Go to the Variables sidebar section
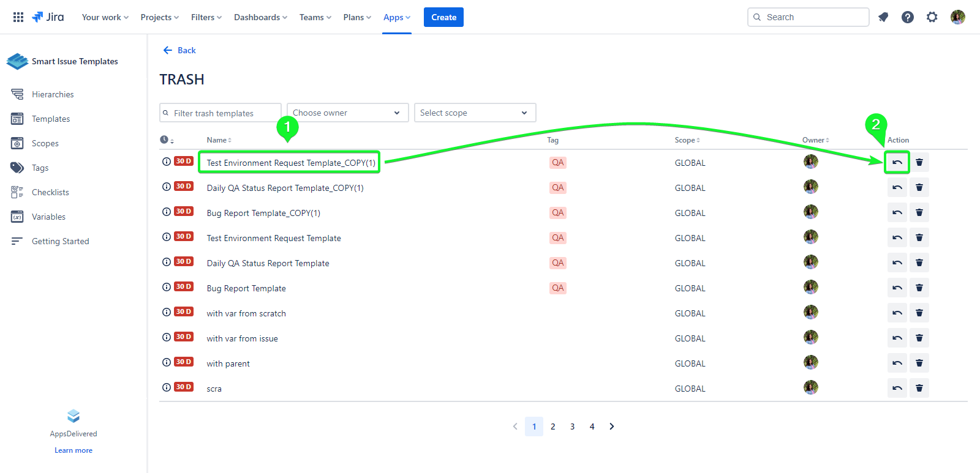980x473 pixels. 48,217
